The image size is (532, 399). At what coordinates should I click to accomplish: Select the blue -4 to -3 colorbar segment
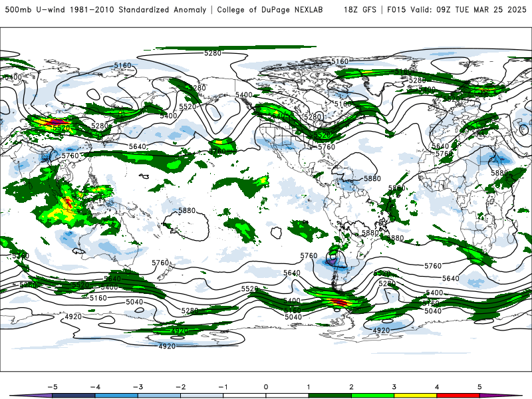116,396
